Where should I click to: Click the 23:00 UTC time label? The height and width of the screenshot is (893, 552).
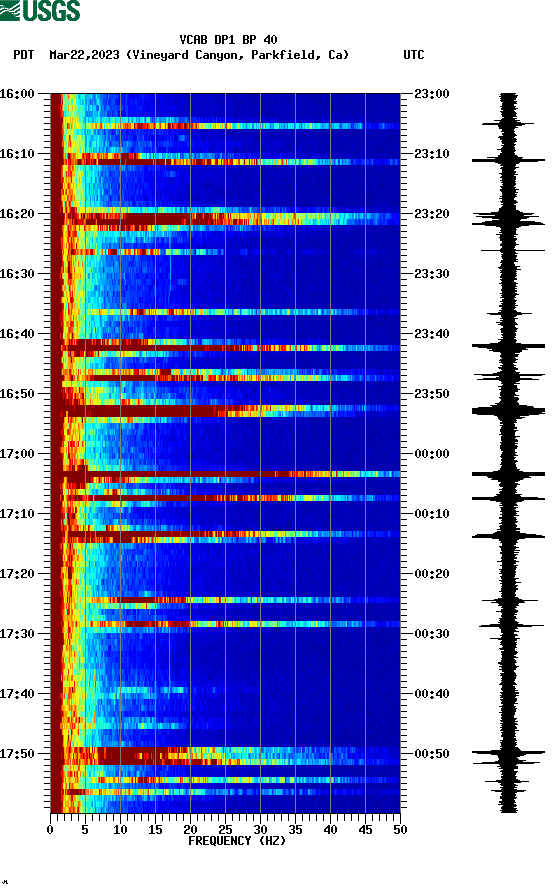(432, 93)
